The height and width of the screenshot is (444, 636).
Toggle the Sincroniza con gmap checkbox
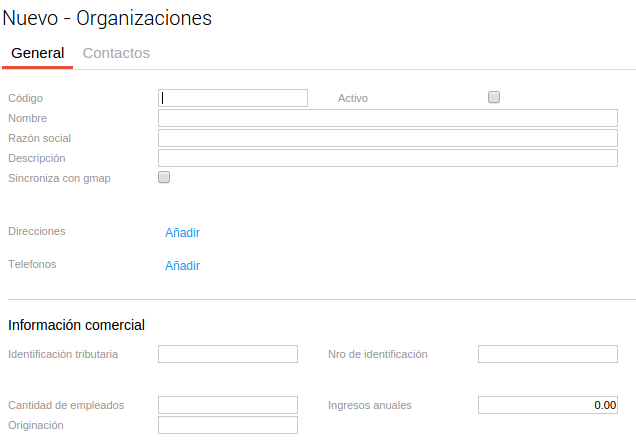[164, 177]
